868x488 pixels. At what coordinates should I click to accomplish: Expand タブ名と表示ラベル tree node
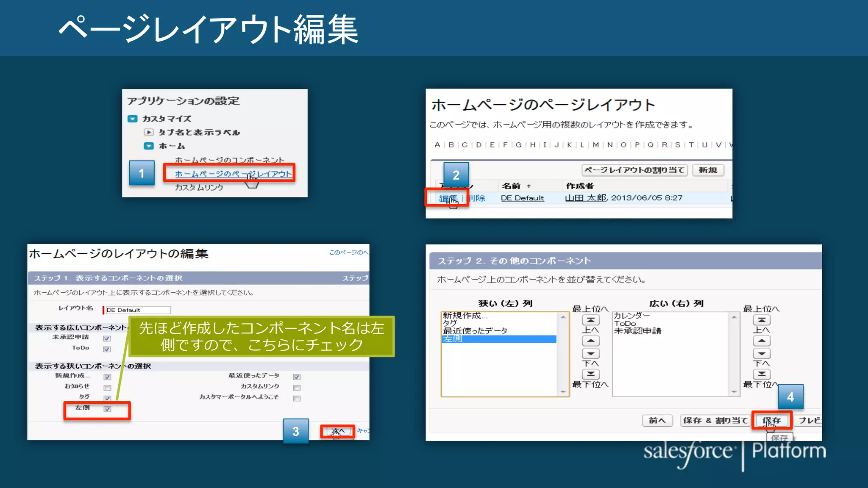(148, 132)
